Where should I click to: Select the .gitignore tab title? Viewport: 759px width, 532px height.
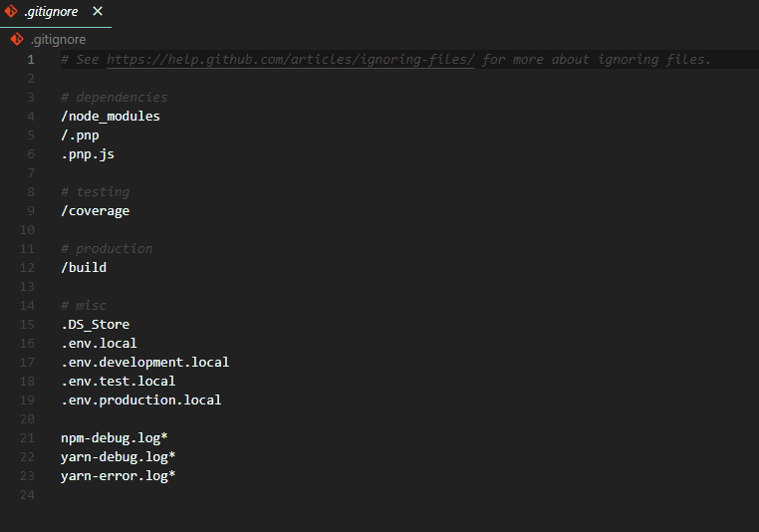(51, 12)
